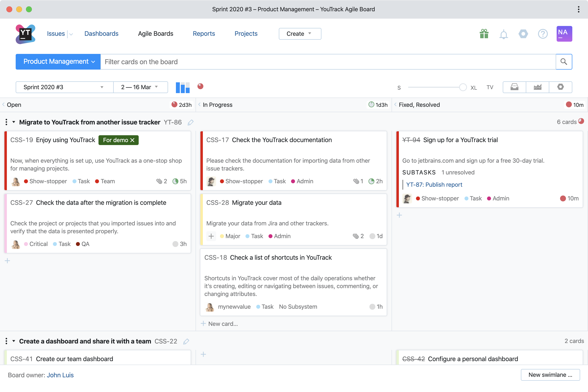588x392 pixels.
Task: Edit swimlane CSS-22 with pencil icon
Action: pos(186,342)
